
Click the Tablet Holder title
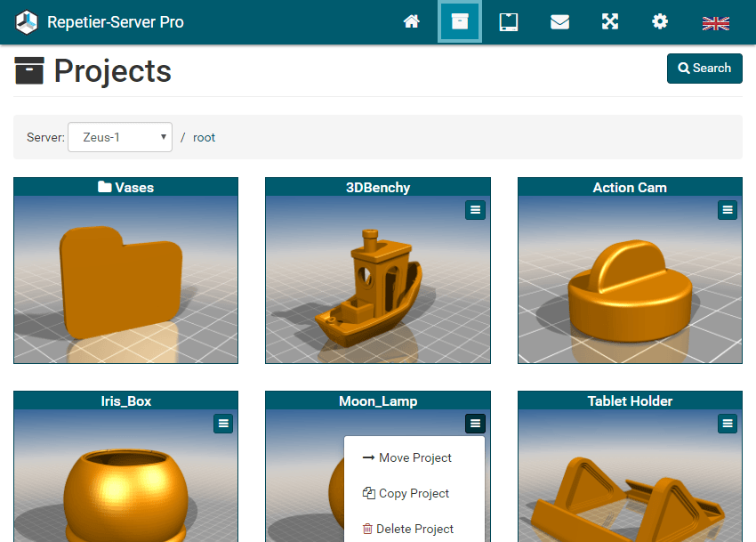630,401
